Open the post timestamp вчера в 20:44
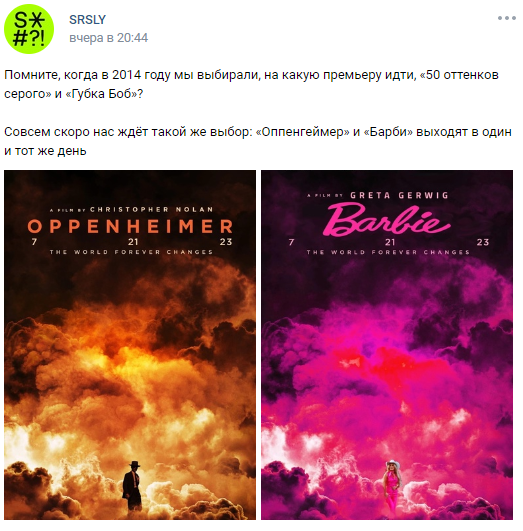The height and width of the screenshot is (531, 523). 108,38
